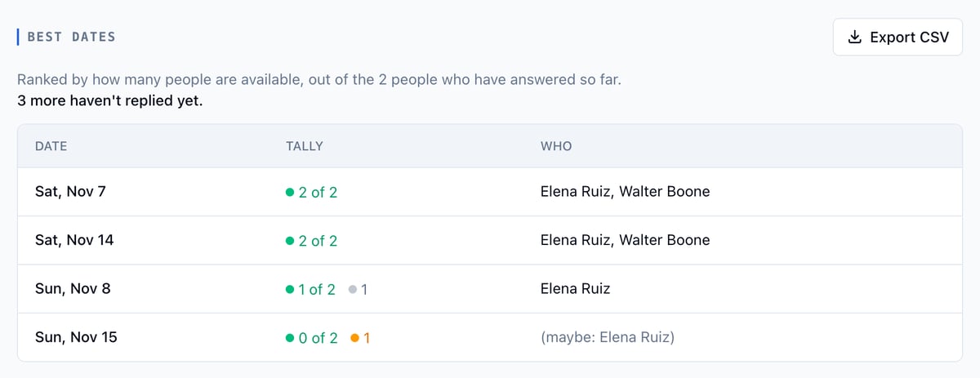This screenshot has height=378, width=980.
Task: Select the Sun, Nov 15 date cell
Action: click(x=76, y=337)
